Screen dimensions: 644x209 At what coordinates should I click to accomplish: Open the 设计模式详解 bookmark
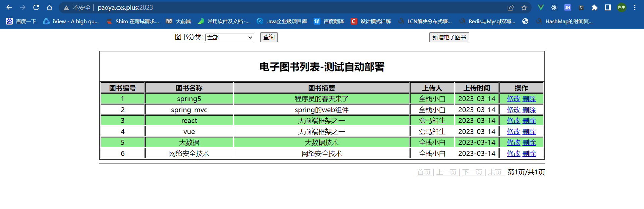371,21
